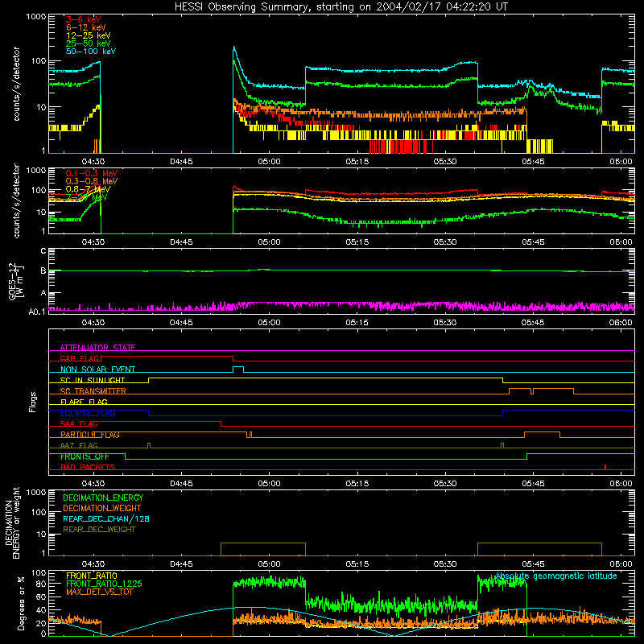The height and width of the screenshot is (644, 644).
Task: Click the 12-25 keV legend label
Action: tap(89, 35)
